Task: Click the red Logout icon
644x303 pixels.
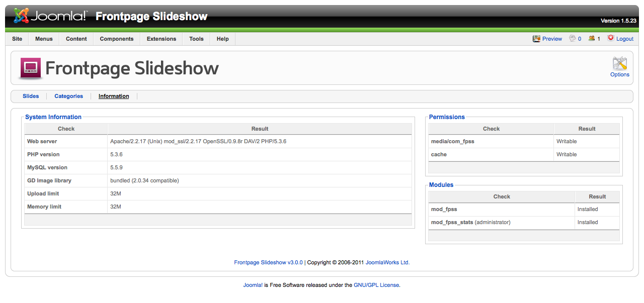Action: tap(611, 38)
